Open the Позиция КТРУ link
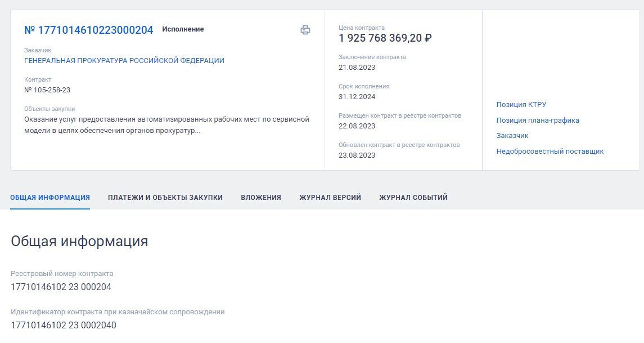This screenshot has width=644, height=343. pos(521,104)
